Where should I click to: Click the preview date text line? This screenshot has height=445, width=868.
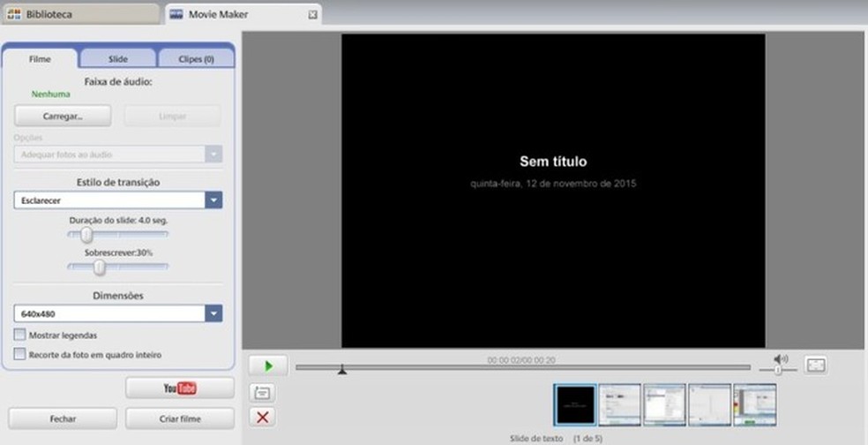(553, 183)
